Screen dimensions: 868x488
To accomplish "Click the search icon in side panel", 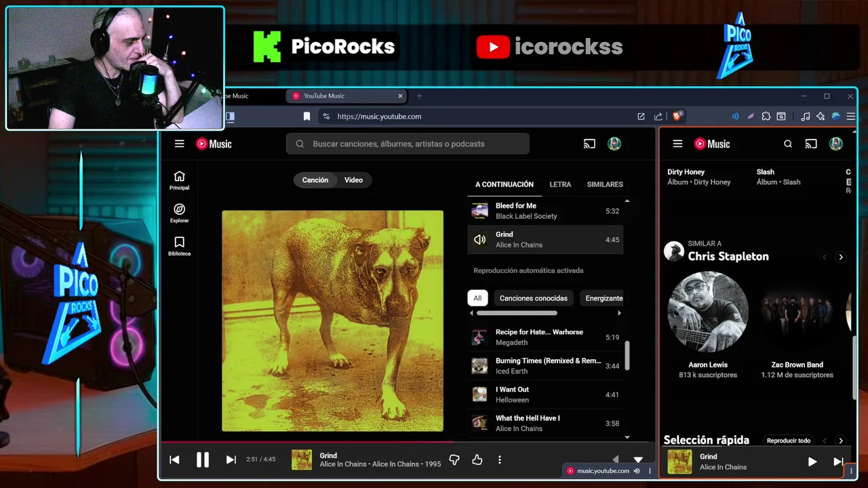I will pos(788,144).
